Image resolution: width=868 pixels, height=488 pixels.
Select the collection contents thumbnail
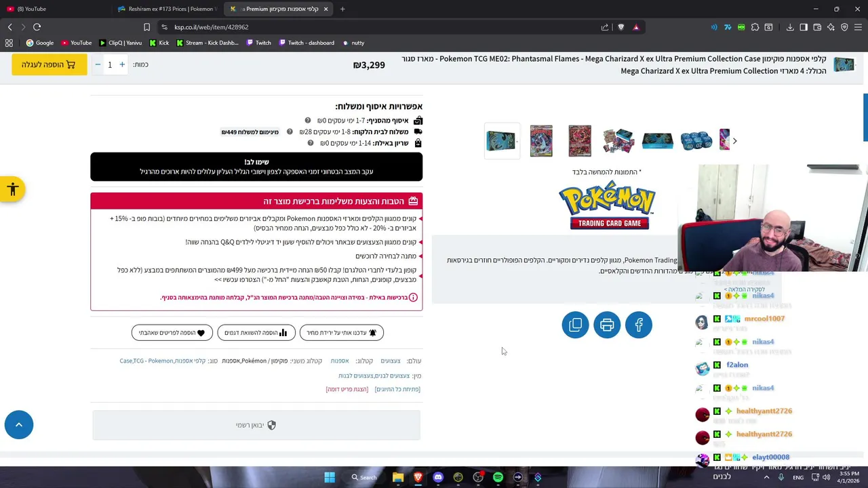(x=618, y=141)
